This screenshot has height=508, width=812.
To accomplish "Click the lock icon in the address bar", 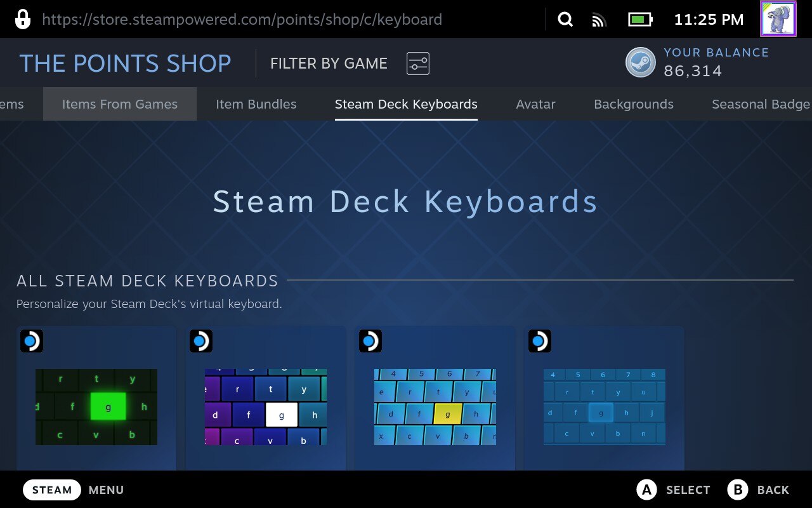I will point(22,19).
